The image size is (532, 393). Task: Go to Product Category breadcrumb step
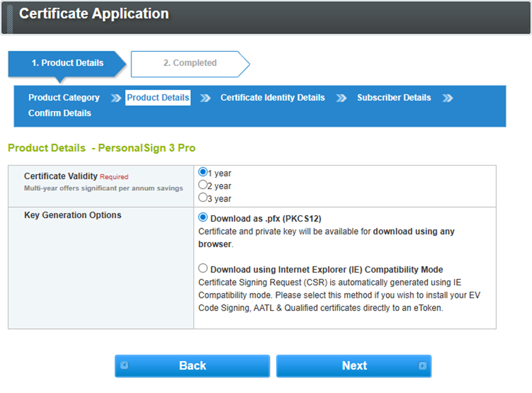tap(64, 98)
